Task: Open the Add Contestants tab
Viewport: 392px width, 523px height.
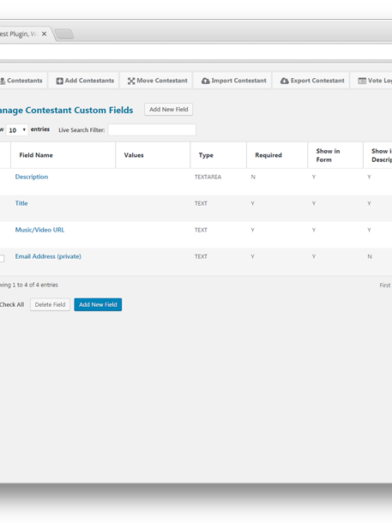Action: tap(85, 81)
